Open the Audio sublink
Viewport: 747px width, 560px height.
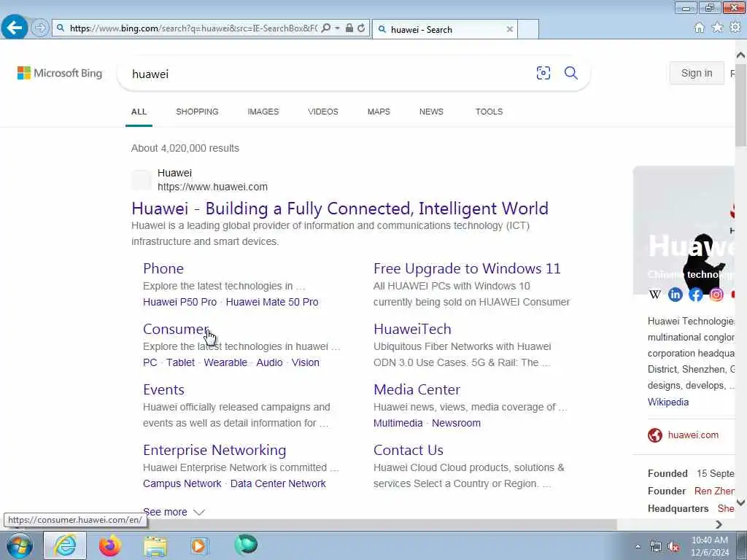coord(269,362)
